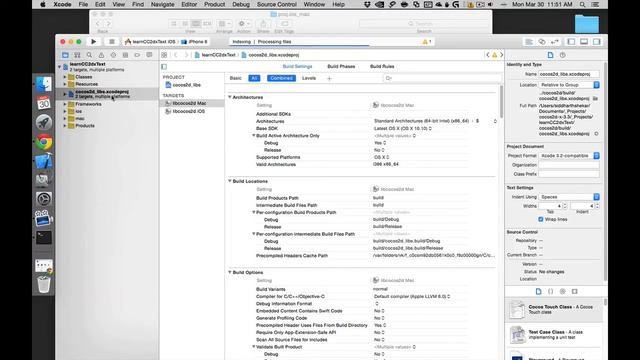The height and width of the screenshot is (360, 640).
Task: Open the File Template library
Action: tap(538, 291)
